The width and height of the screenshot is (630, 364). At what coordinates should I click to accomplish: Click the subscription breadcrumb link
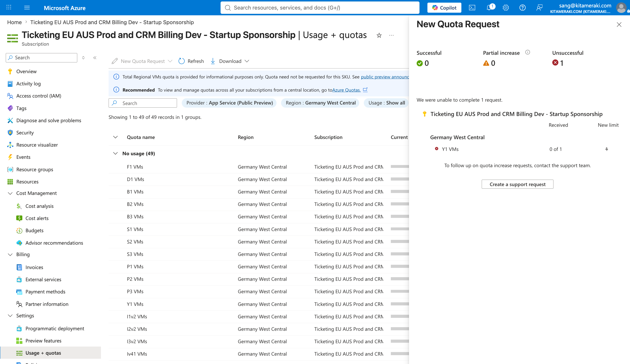point(112,22)
